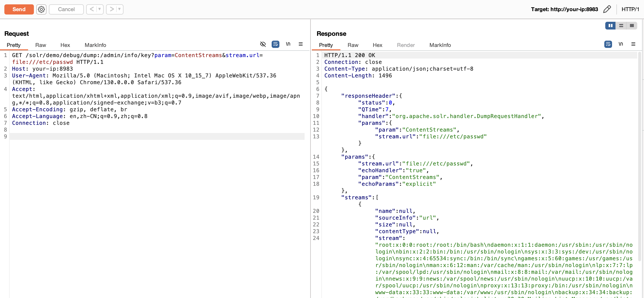Select side-by-side split layout icon
The image size is (644, 298).
click(x=610, y=25)
